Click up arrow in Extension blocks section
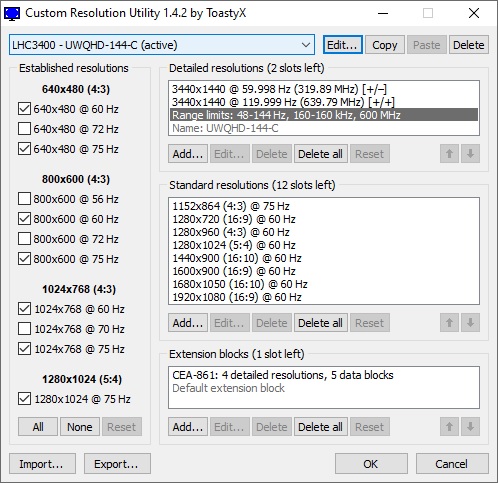Viewport: 498px width, 483px height. pyautogui.click(x=449, y=427)
